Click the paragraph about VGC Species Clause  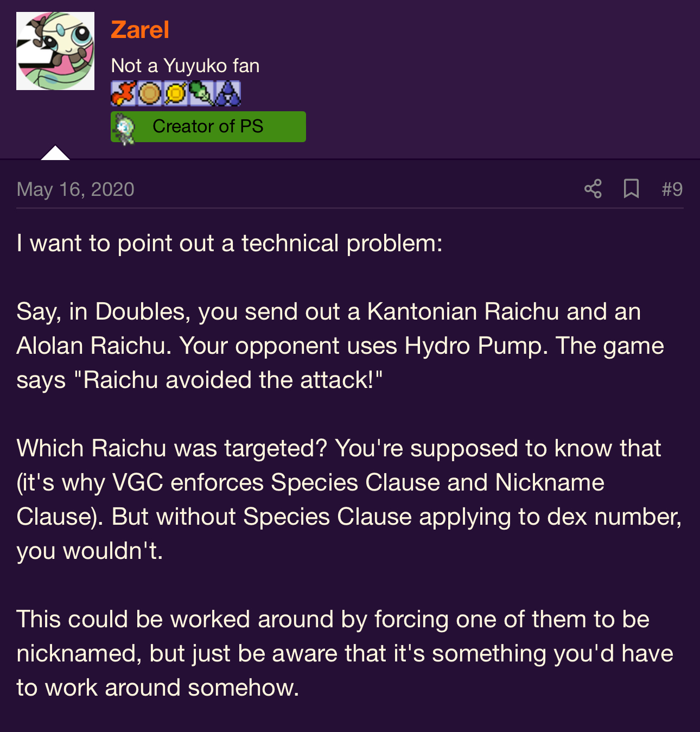(x=349, y=499)
